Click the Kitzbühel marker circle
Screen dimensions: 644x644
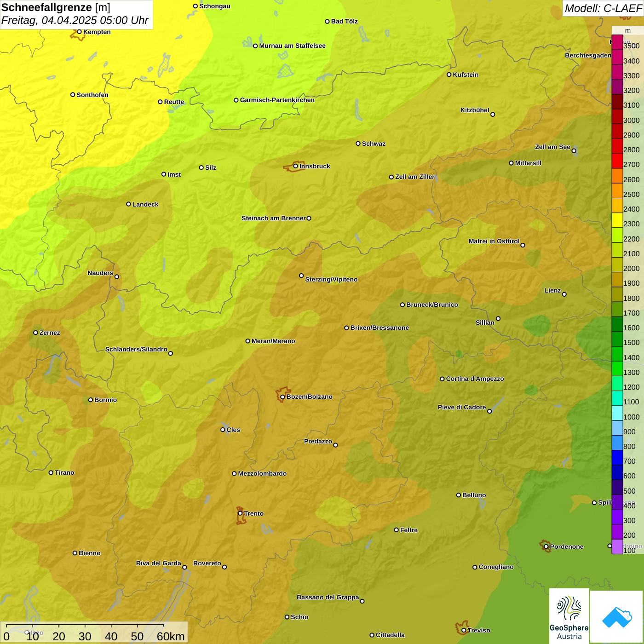point(493,115)
